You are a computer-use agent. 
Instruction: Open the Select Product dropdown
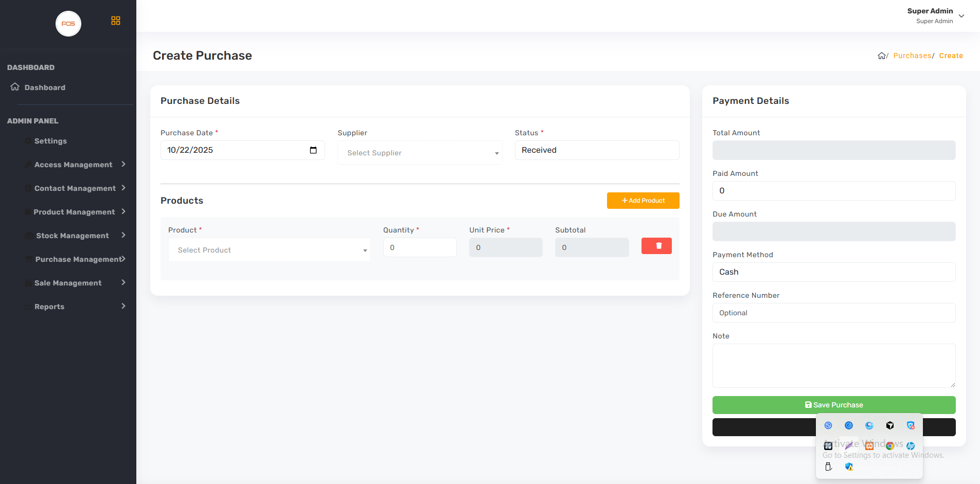[269, 250]
